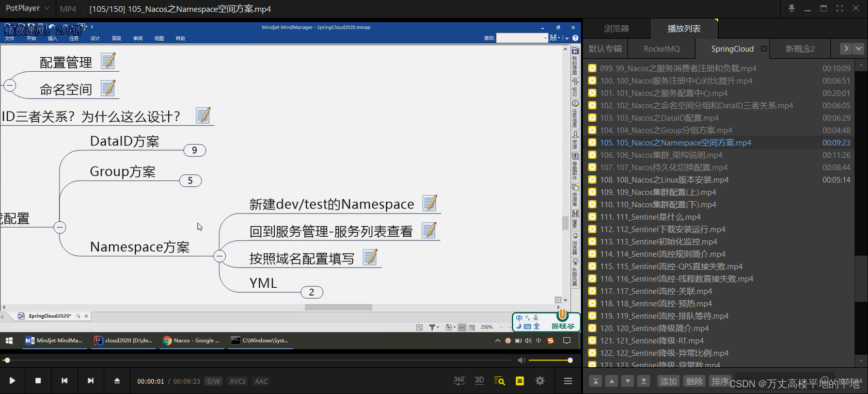Screen dimensions: 868x394
Task: Toggle PotPlayer fullscreen mode
Action: pos(840,8)
